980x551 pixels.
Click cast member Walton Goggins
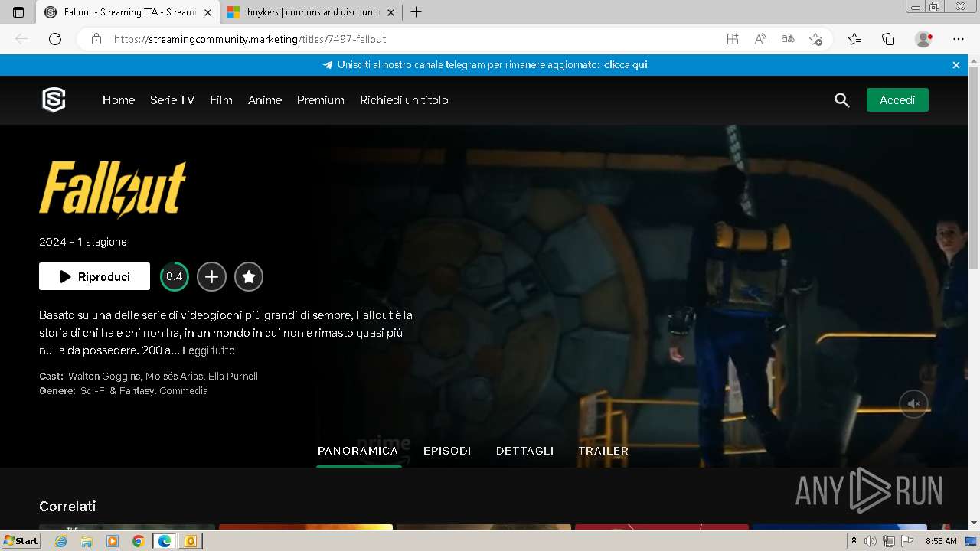104,377
